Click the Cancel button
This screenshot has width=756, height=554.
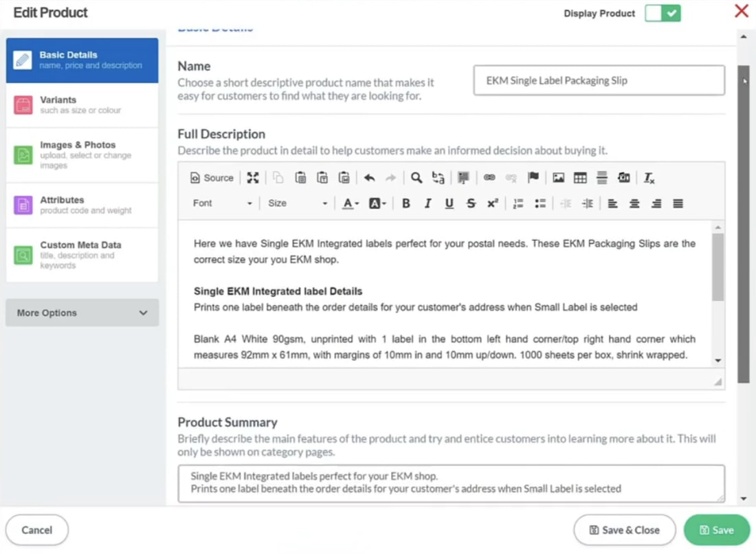(x=36, y=530)
